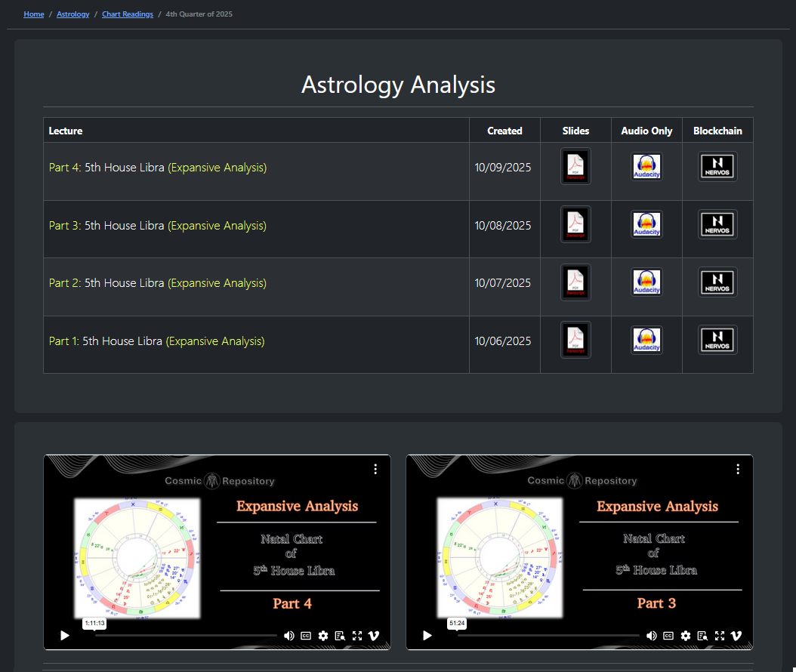Go to Astrology breadcrumb

(x=73, y=14)
